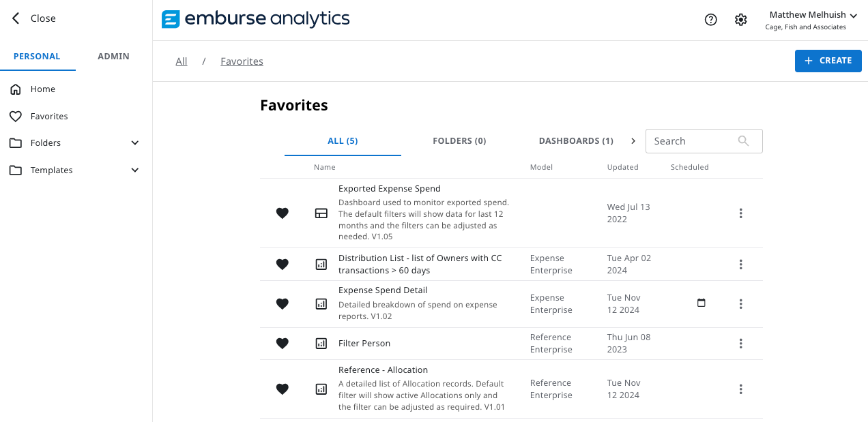Click the back arrow next to Close
The width and height of the screenshot is (868, 422).
tap(15, 18)
